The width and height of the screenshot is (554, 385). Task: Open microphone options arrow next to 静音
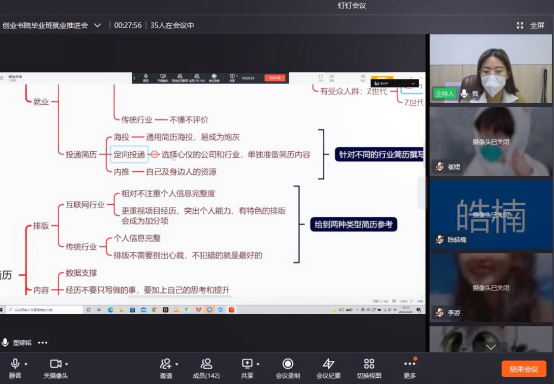pos(26,364)
